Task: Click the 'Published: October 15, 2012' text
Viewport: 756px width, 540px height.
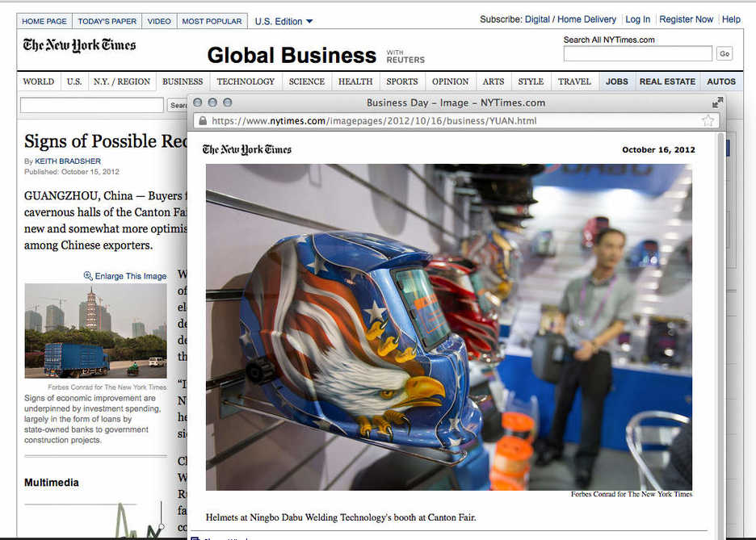Action: (71, 171)
